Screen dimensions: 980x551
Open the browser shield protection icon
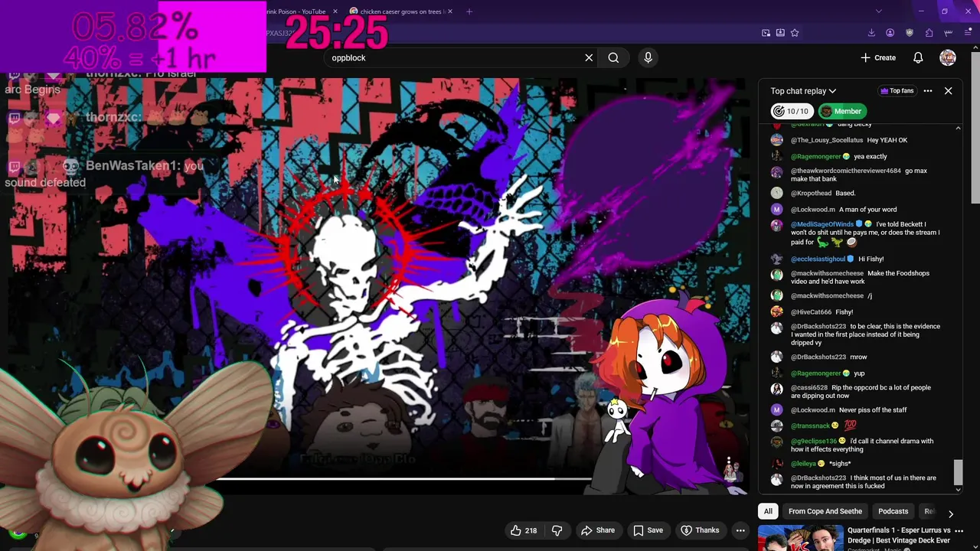[910, 33]
